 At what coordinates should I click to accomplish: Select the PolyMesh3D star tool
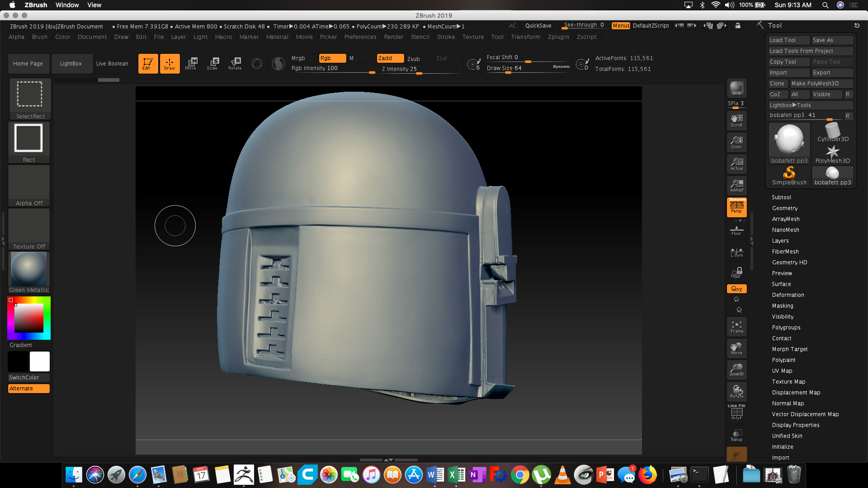click(x=833, y=154)
